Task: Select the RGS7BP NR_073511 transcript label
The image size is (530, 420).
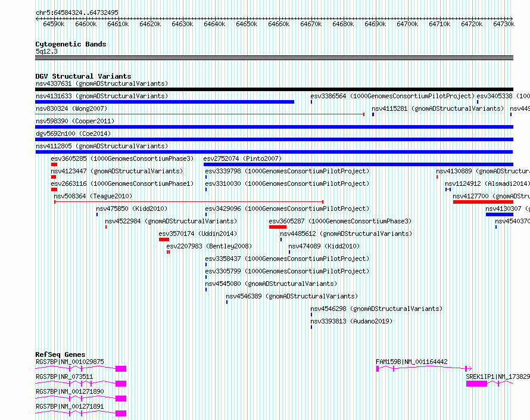Action: pyautogui.click(x=64, y=377)
